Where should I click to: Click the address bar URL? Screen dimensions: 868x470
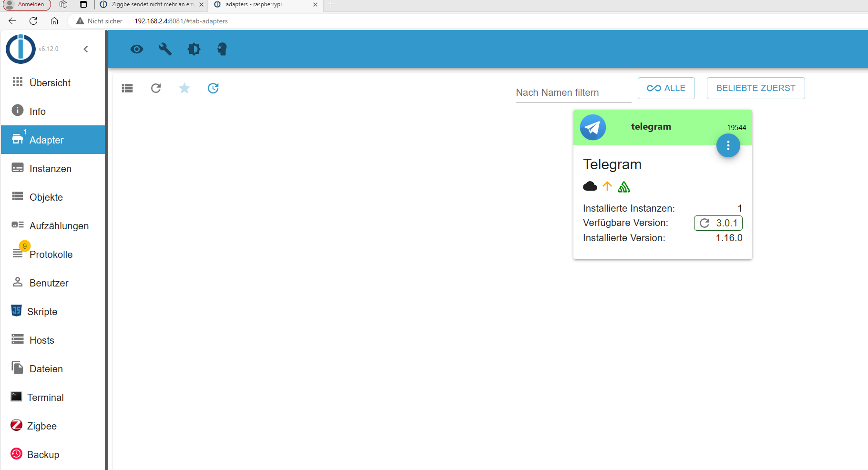(181, 21)
